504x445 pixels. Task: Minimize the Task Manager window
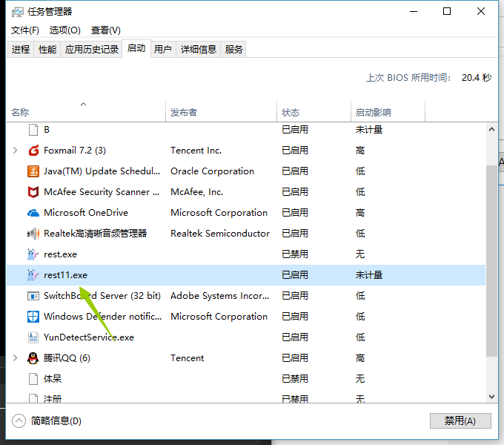[414, 12]
